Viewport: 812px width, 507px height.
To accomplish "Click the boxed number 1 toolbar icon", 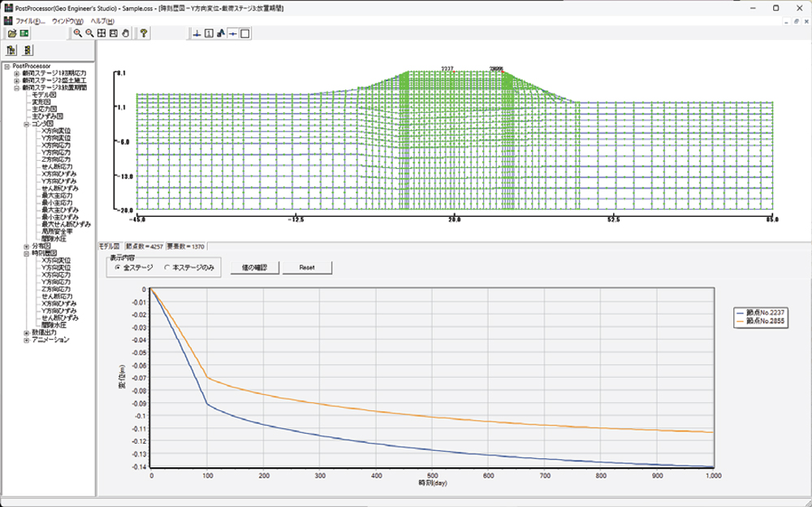I will click(209, 33).
